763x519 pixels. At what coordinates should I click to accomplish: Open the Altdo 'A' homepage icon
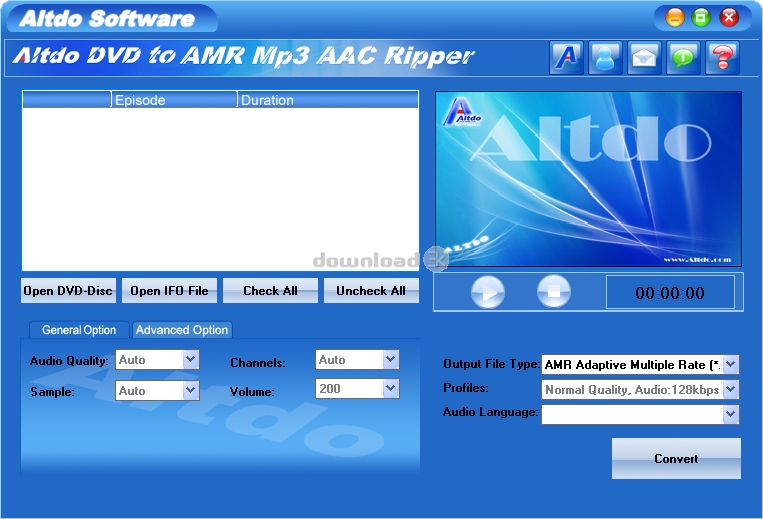pyautogui.click(x=566, y=58)
